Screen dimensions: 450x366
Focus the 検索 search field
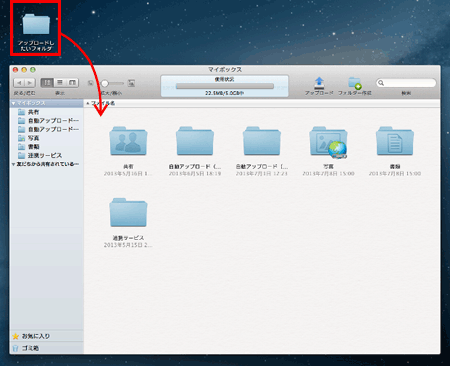point(406,83)
